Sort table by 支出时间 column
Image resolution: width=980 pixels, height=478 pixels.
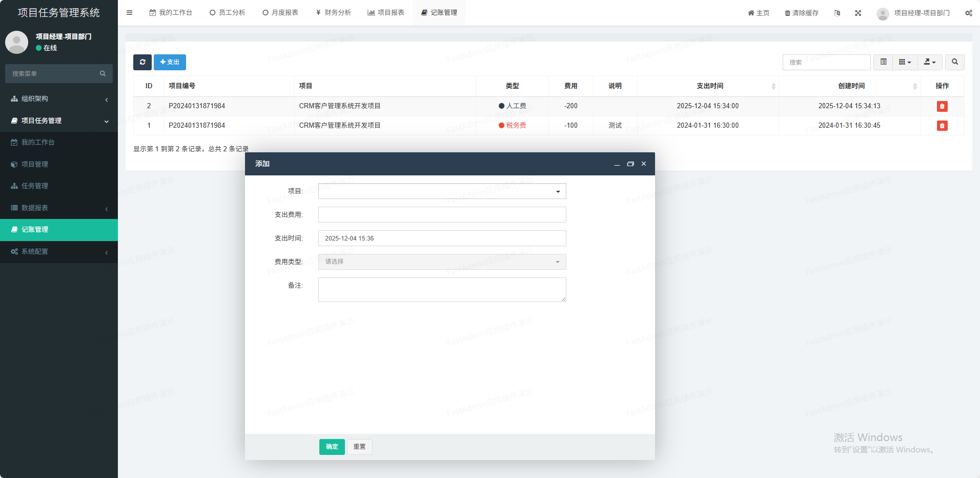tap(710, 86)
